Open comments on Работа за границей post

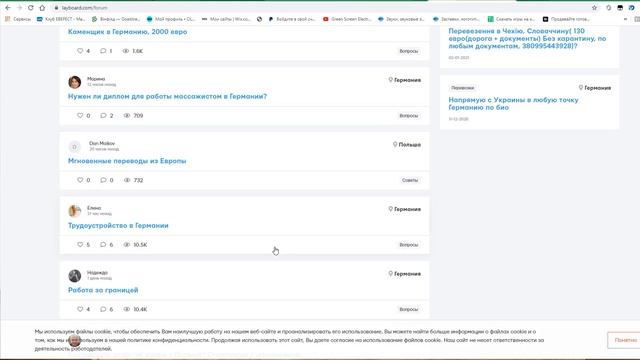(x=103, y=309)
